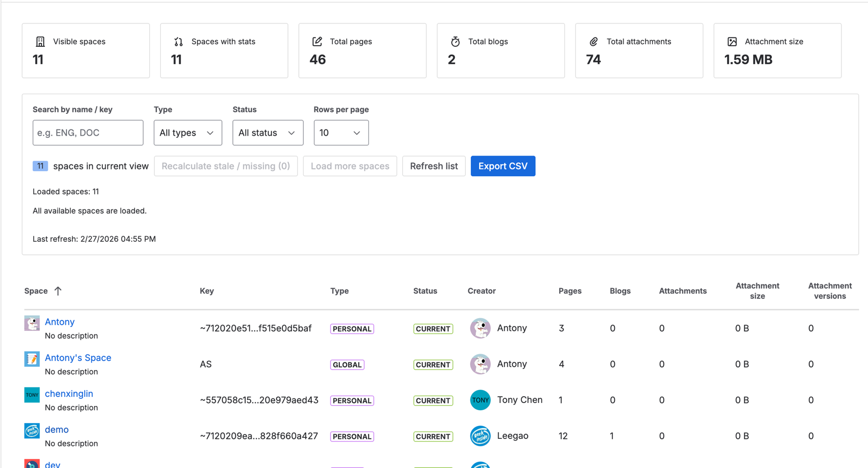Click the PERSONAL type badge for chenxinglin
The width and height of the screenshot is (868, 468).
click(x=352, y=400)
